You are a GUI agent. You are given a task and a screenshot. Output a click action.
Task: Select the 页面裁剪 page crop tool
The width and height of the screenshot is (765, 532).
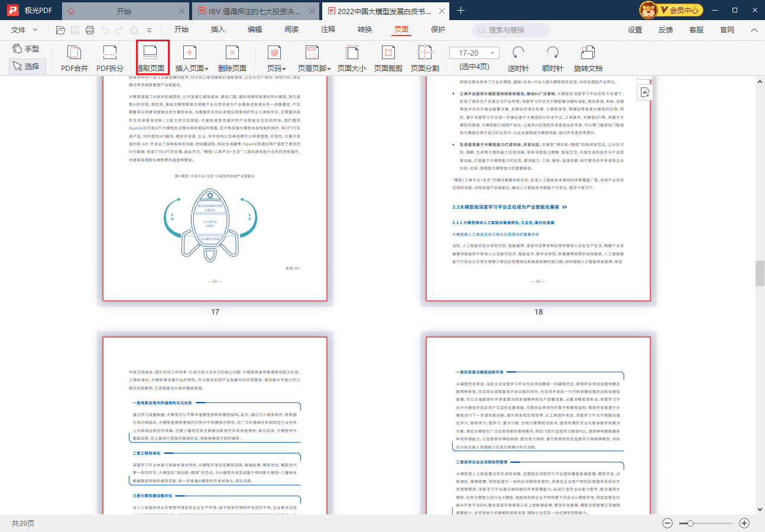pyautogui.click(x=388, y=59)
